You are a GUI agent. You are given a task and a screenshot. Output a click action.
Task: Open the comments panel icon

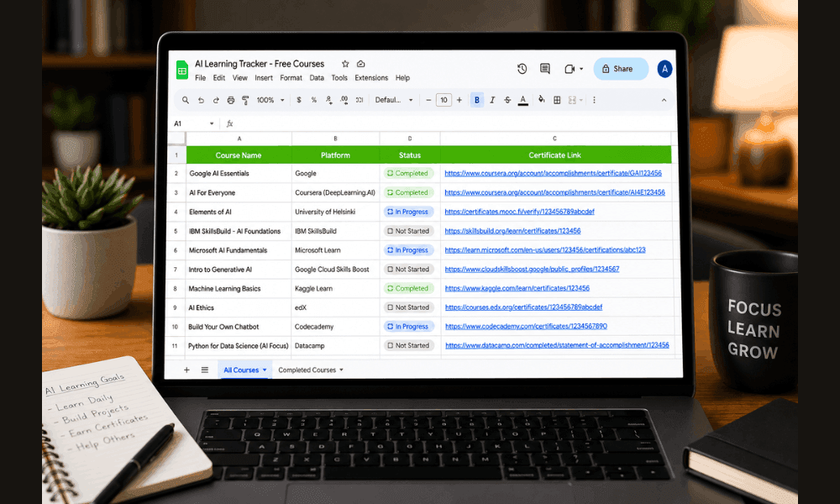(545, 69)
